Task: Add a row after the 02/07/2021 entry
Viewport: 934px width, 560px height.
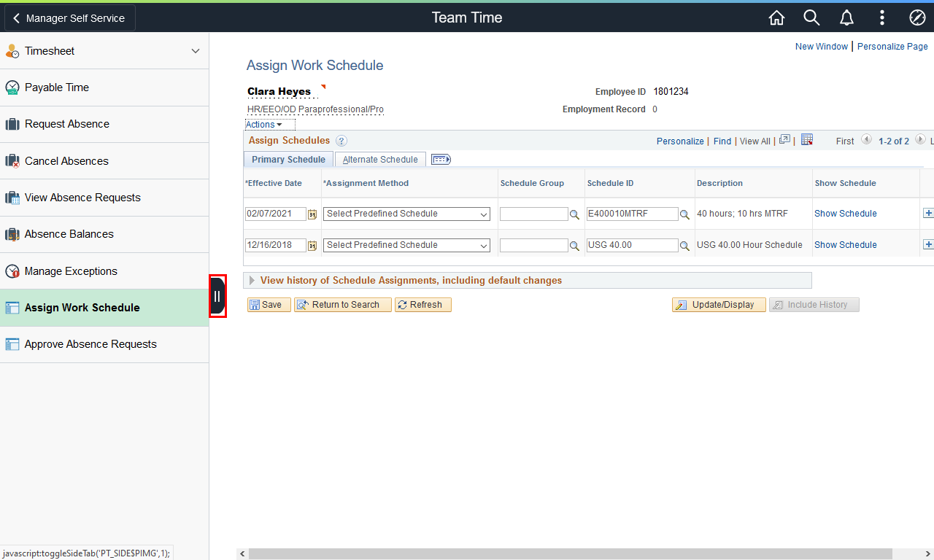Action: point(928,214)
